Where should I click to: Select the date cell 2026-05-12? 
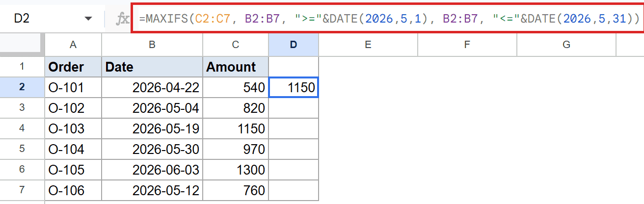pyautogui.click(x=152, y=190)
